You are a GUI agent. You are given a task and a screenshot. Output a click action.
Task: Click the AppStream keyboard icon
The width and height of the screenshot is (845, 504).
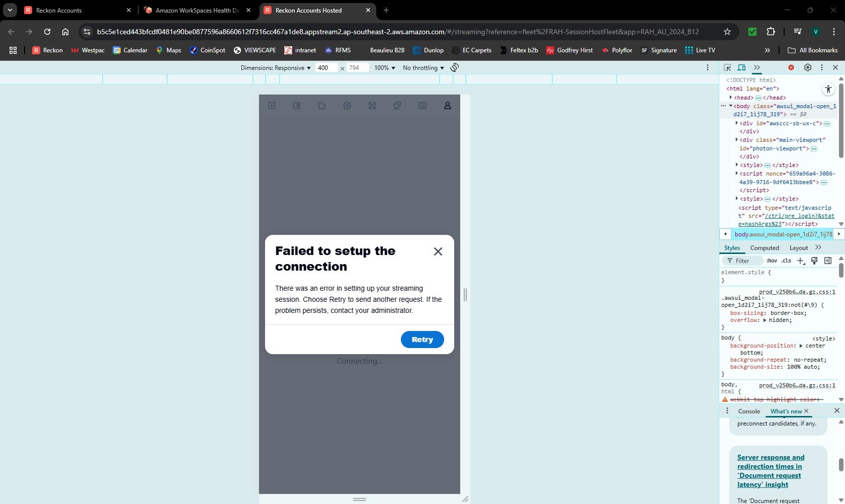pyautogui.click(x=422, y=106)
